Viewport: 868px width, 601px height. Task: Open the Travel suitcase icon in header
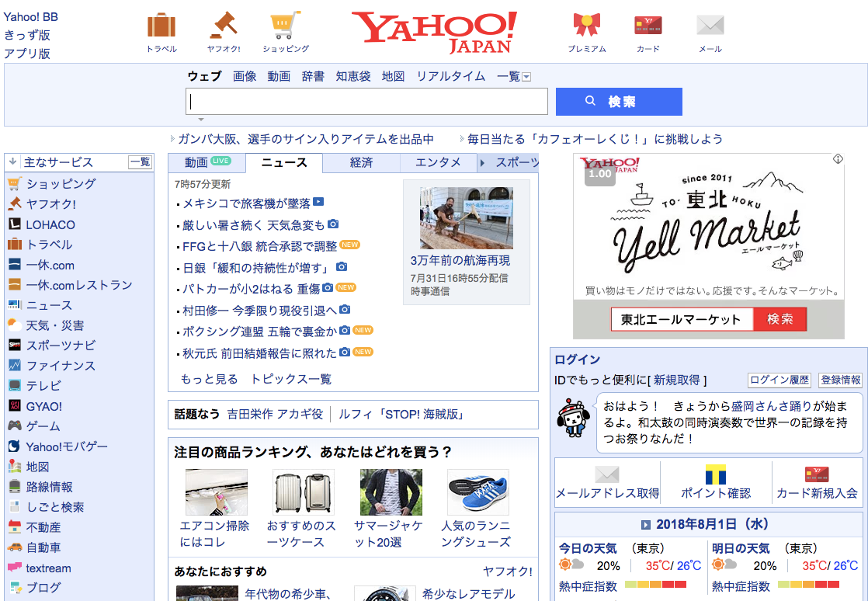(161, 26)
